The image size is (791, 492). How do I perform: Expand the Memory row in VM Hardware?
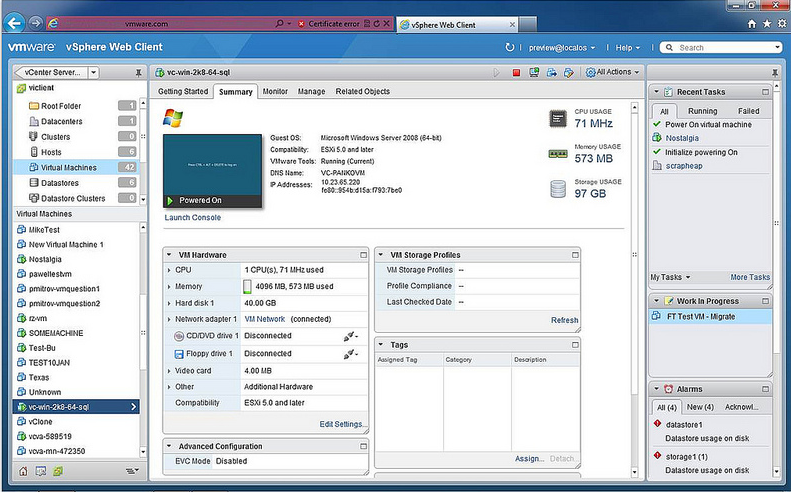(169, 287)
